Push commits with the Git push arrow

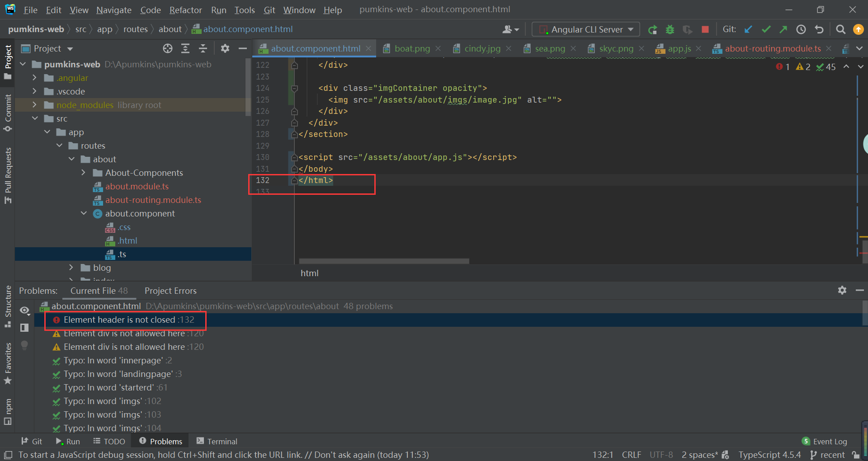[783, 29]
